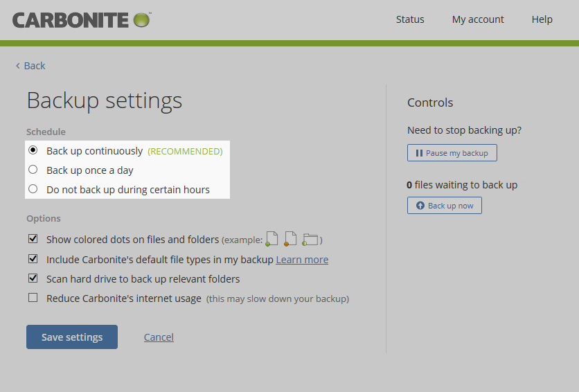Open the Status menu item
Image resolution: width=579 pixels, height=392 pixels.
(x=410, y=19)
